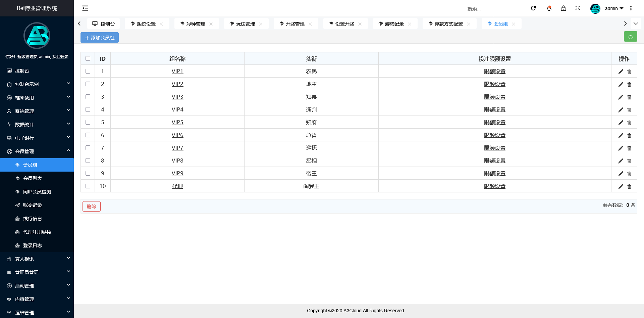Toggle fullscreen mode icon
Viewport: 644px width, 318px height.
pyautogui.click(x=578, y=8)
